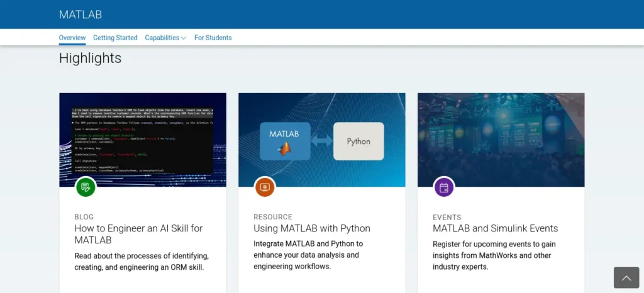
Task: Open 'How to Engineer an AI Skill' link
Action: pos(138,234)
